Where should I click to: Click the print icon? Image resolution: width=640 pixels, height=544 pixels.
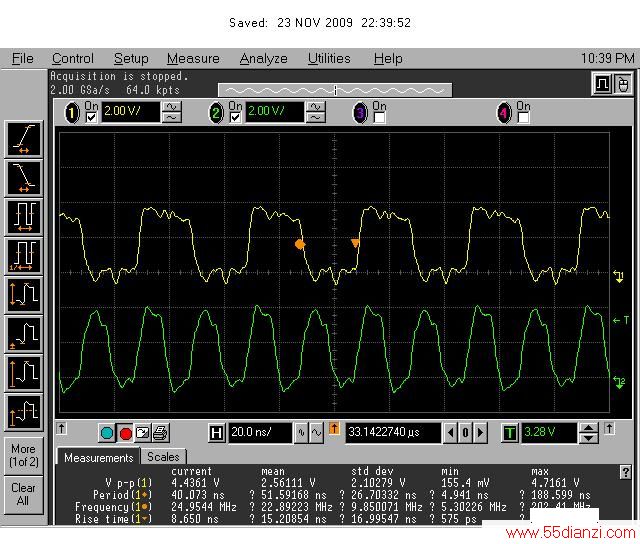(160, 433)
